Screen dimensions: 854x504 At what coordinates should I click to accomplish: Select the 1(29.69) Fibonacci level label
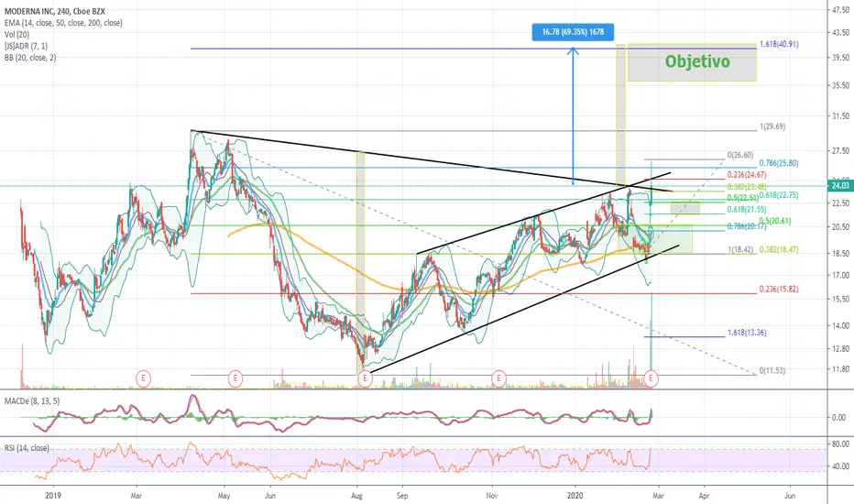click(772, 126)
